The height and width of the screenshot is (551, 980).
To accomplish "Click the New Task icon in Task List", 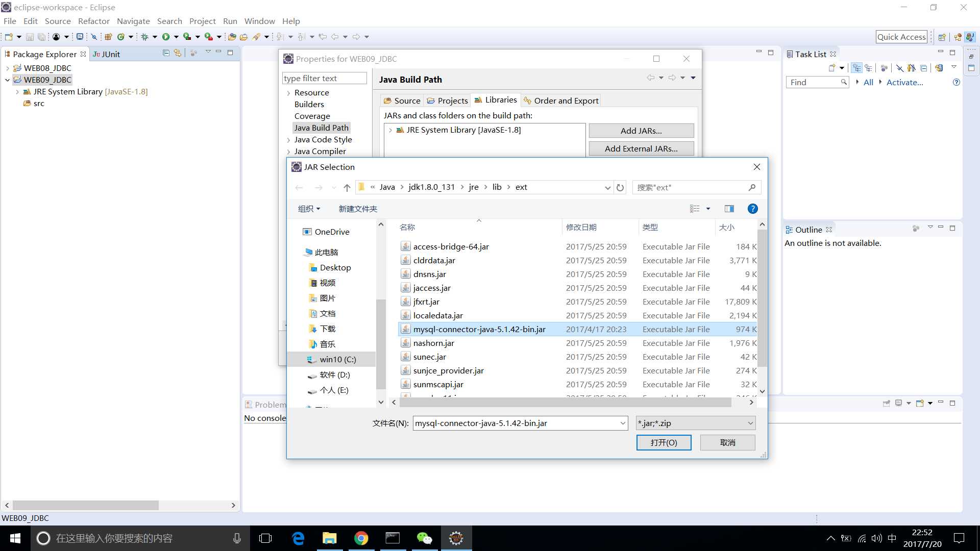I will (x=832, y=68).
